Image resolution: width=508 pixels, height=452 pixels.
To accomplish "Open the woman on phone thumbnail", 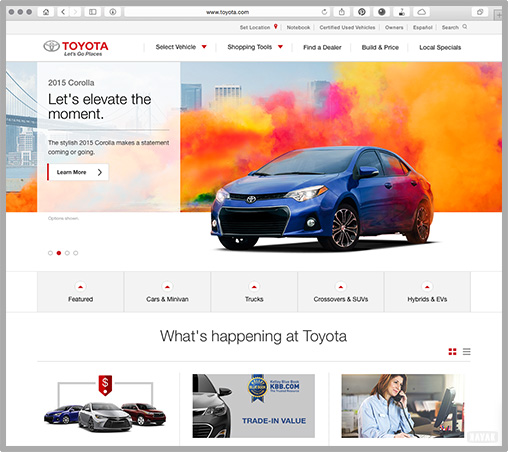I will pos(403,406).
